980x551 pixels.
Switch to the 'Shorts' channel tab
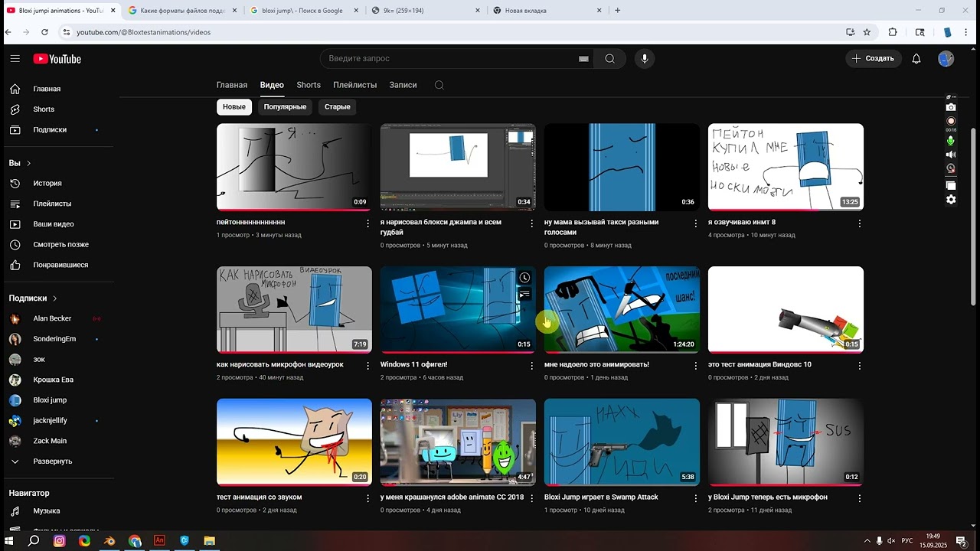point(309,85)
